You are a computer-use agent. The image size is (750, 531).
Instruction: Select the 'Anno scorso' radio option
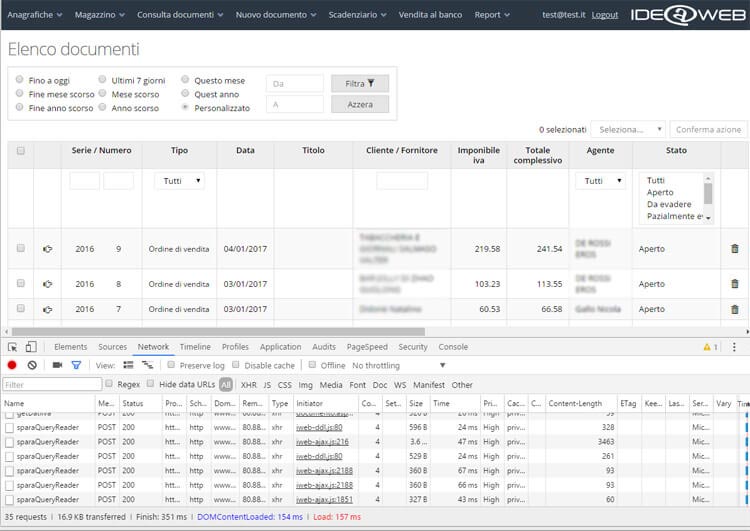[x=102, y=107]
